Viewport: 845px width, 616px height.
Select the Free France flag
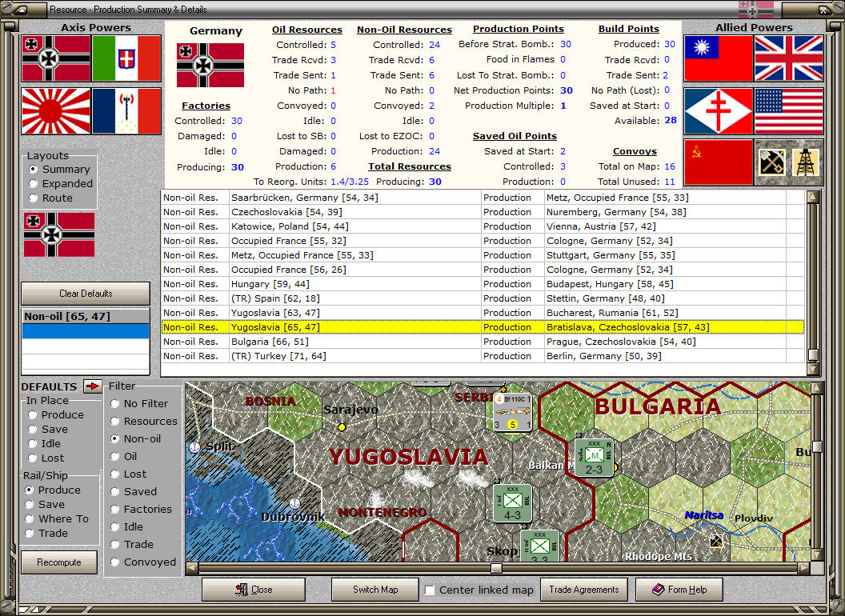[719, 111]
